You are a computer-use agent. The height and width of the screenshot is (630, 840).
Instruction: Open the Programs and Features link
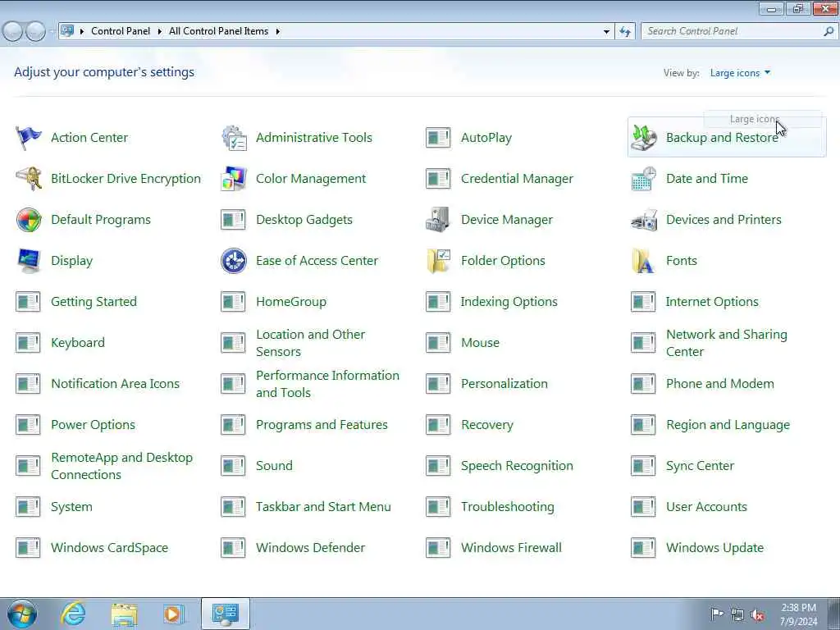click(x=322, y=425)
